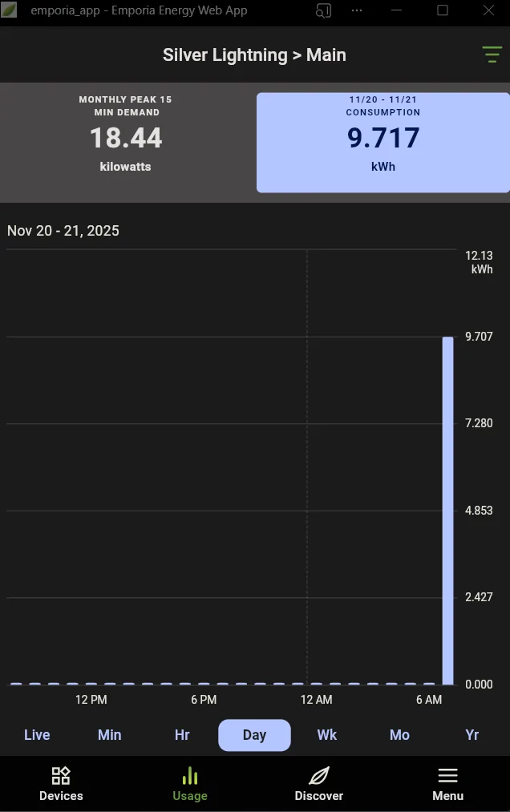The width and height of the screenshot is (510, 812).
Task: Switch to the Yr time scale
Action: click(472, 735)
